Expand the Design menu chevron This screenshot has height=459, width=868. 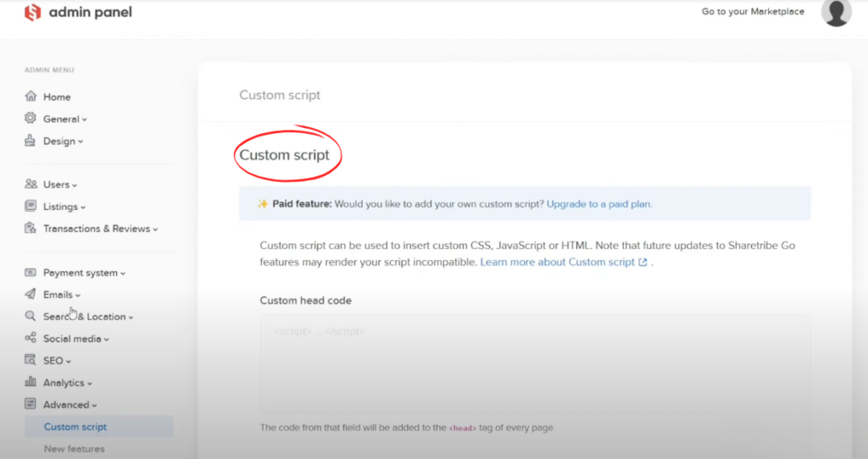pos(81,142)
